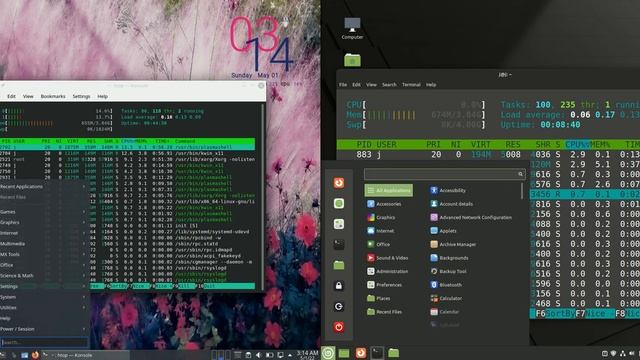The height and width of the screenshot is (360, 640).
Task: Expand the Graphics category in MX menu
Action: tap(44, 222)
